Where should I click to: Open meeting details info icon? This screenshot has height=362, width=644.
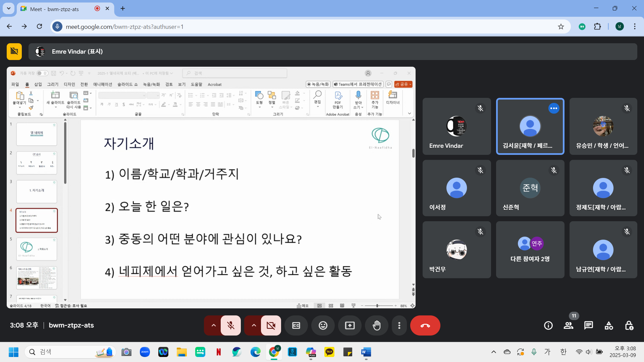pyautogui.click(x=548, y=325)
